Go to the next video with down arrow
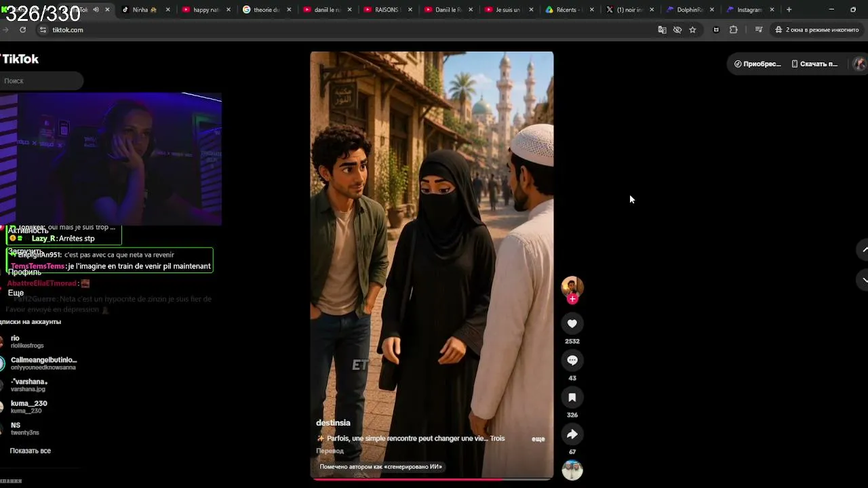Viewport: 868px width, 488px height. 865,279
